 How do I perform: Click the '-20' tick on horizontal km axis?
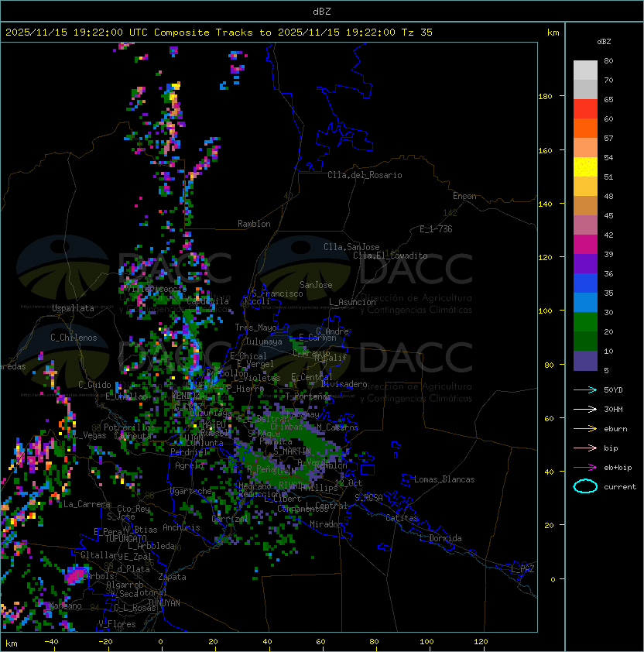(105, 642)
